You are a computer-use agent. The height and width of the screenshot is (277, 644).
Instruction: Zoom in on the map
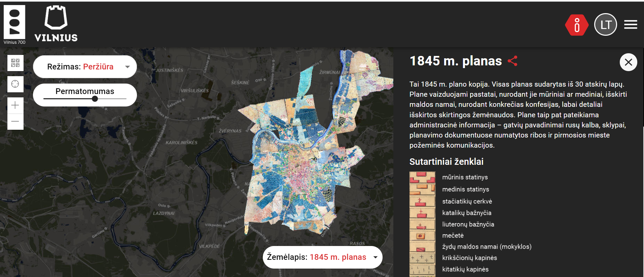tap(15, 105)
